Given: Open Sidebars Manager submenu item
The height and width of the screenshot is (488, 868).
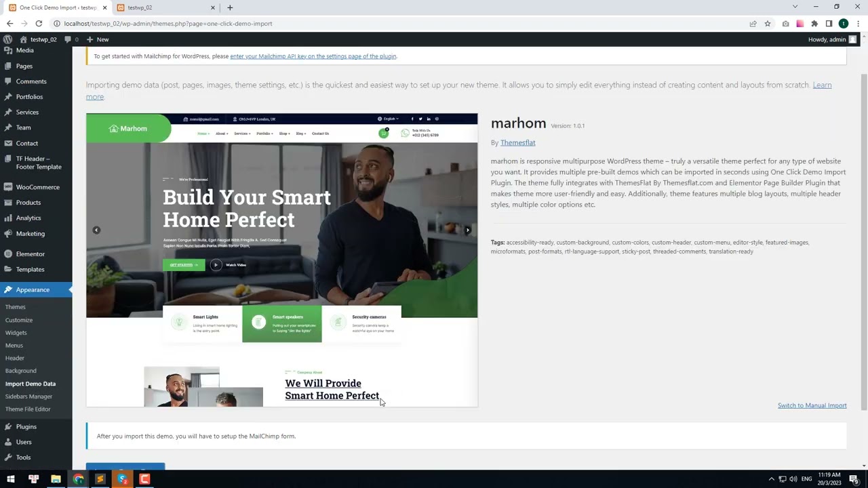Looking at the screenshot, I should (x=28, y=396).
